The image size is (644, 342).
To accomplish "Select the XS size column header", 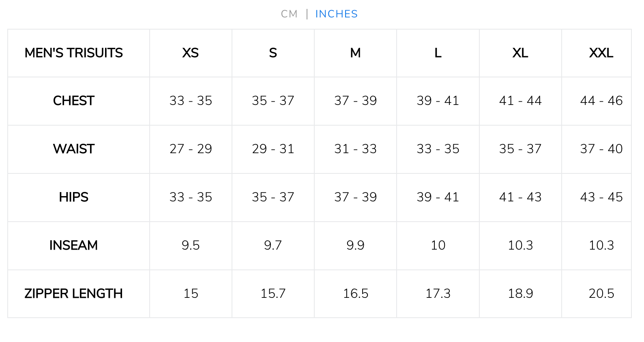I will (x=191, y=53).
